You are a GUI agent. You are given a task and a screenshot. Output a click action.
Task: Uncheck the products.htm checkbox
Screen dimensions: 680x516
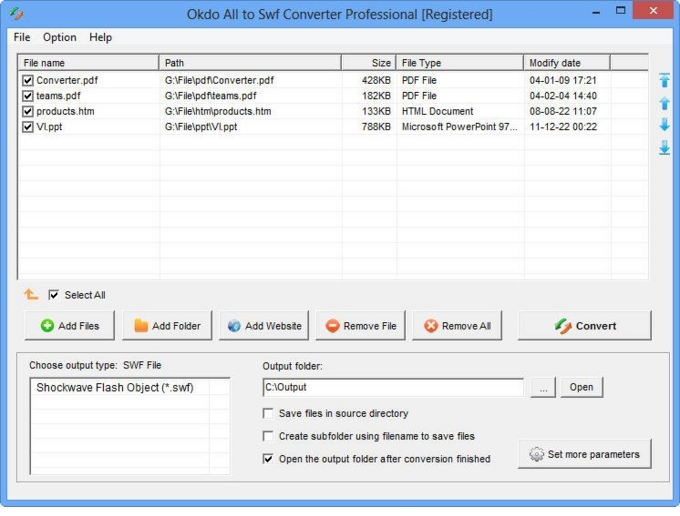coord(28,111)
